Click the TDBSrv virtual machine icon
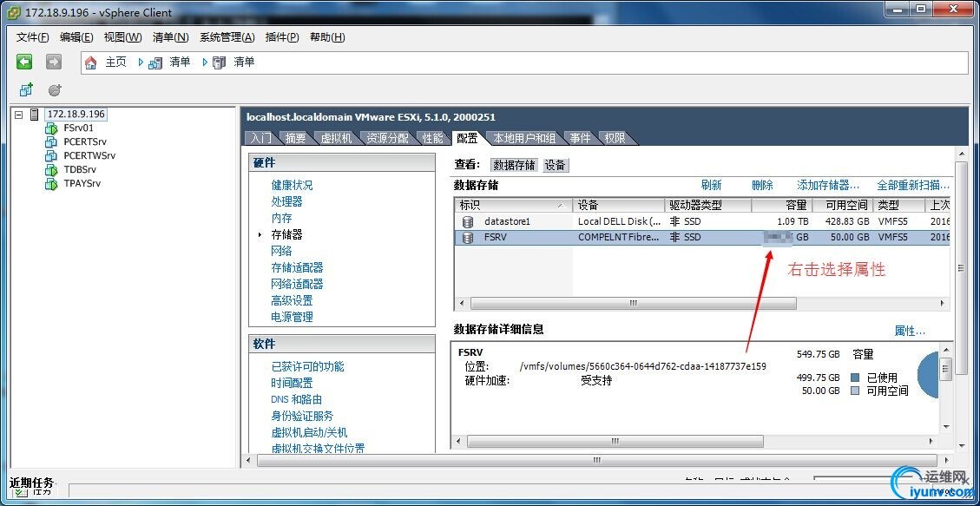 pos(51,170)
